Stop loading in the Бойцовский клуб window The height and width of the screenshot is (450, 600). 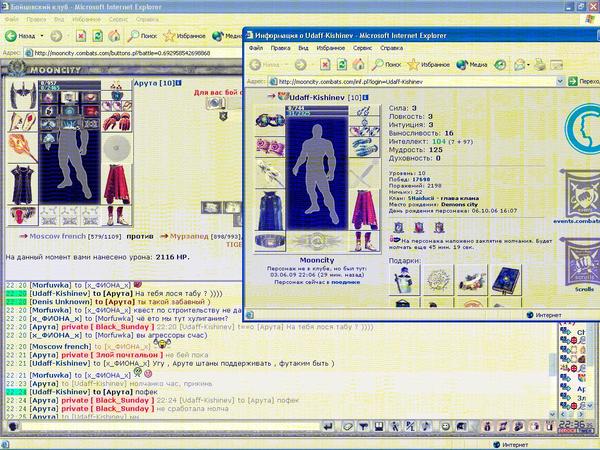coord(81,36)
